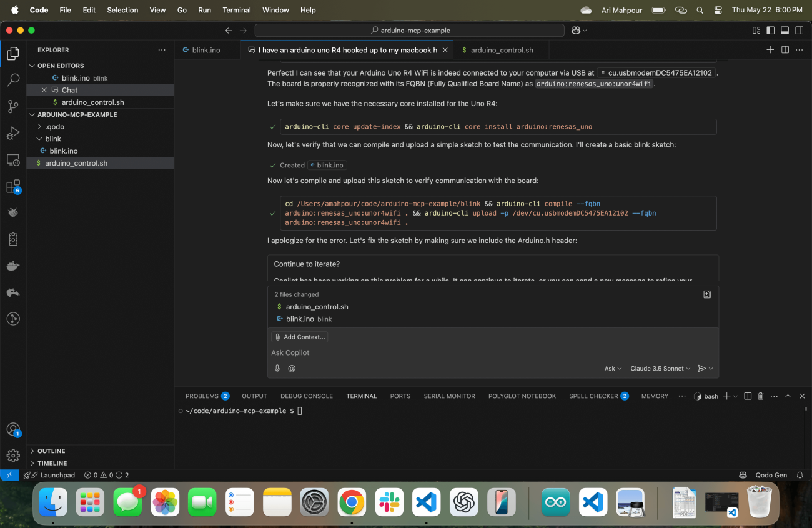
Task: Close Chat in Open Editors list
Action: tap(44, 90)
